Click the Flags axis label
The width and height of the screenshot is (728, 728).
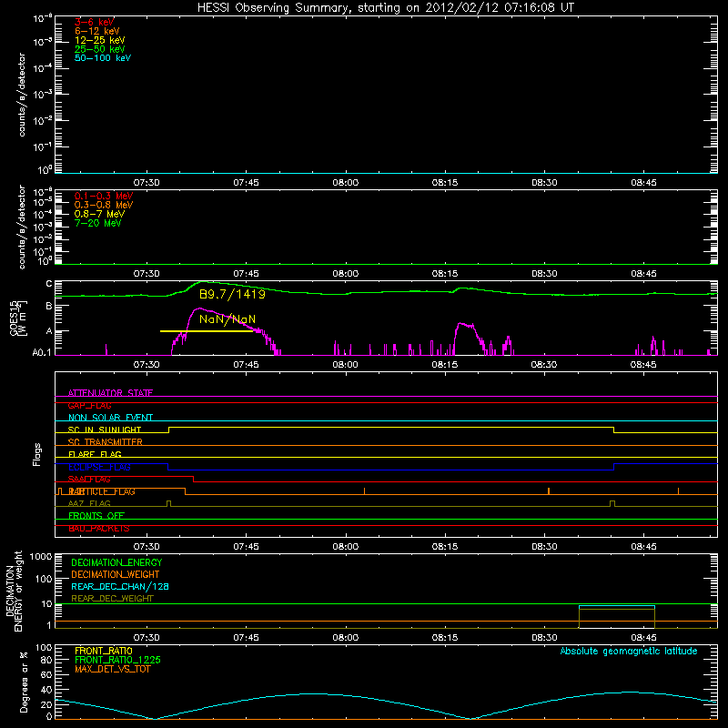37,454
